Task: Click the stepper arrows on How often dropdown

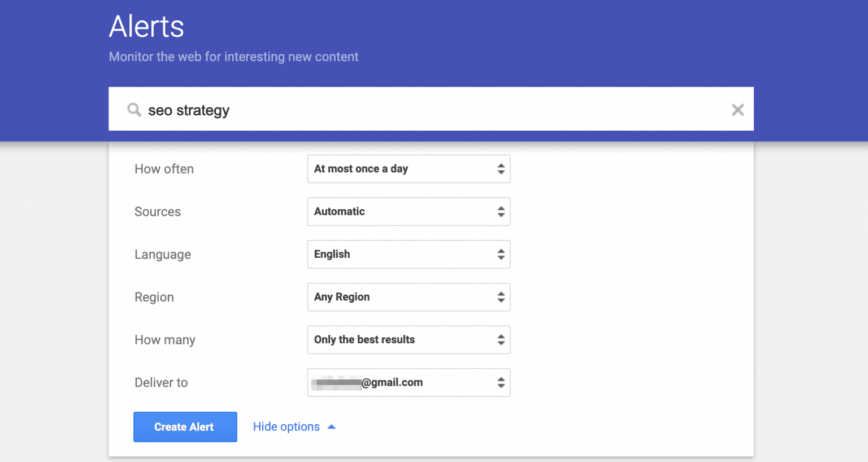Action: pos(501,169)
